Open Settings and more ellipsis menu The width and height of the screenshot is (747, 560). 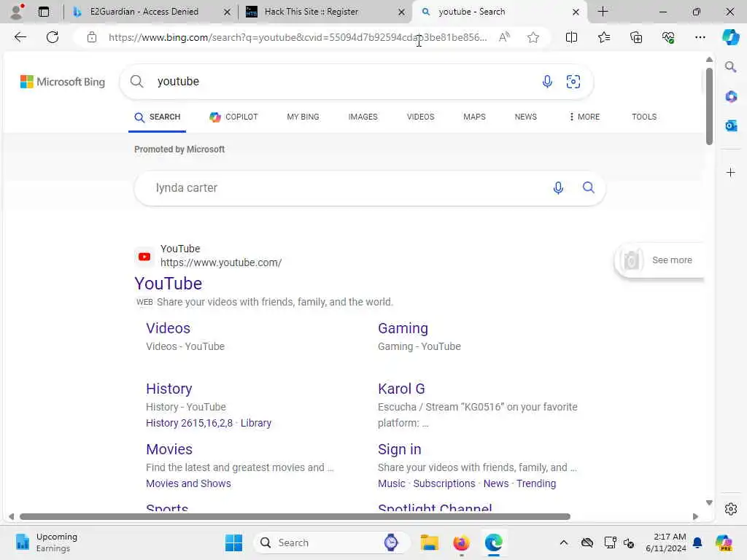click(x=700, y=37)
